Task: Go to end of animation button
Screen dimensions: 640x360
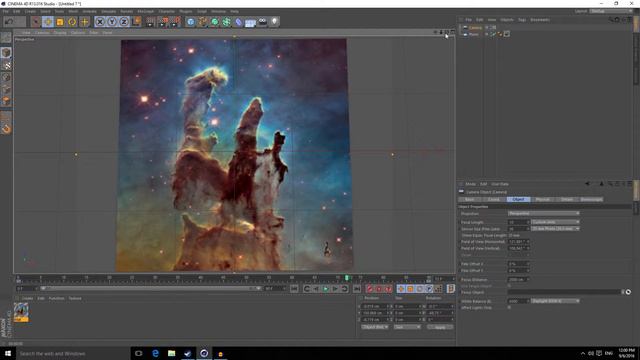Action: 357,289
